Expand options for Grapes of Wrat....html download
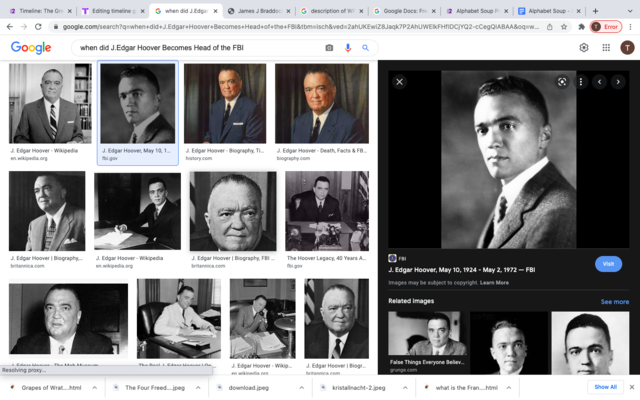 [94, 387]
